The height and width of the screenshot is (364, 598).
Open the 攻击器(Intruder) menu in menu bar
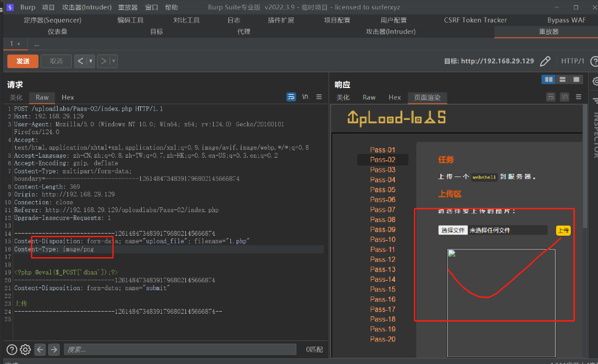pos(87,7)
